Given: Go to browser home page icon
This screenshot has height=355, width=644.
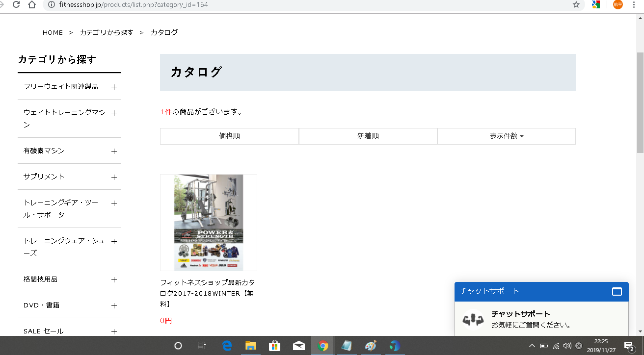Looking at the screenshot, I should 32,4.
